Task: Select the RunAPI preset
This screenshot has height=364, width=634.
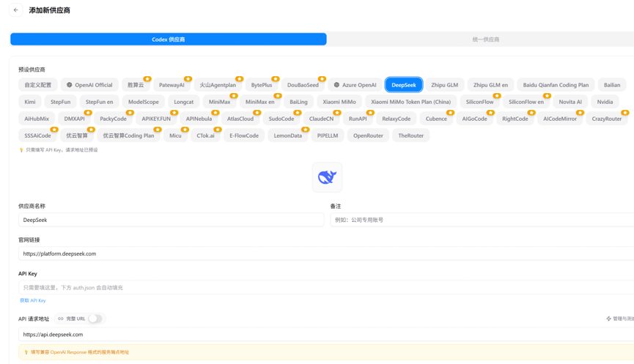Action: tap(358, 119)
